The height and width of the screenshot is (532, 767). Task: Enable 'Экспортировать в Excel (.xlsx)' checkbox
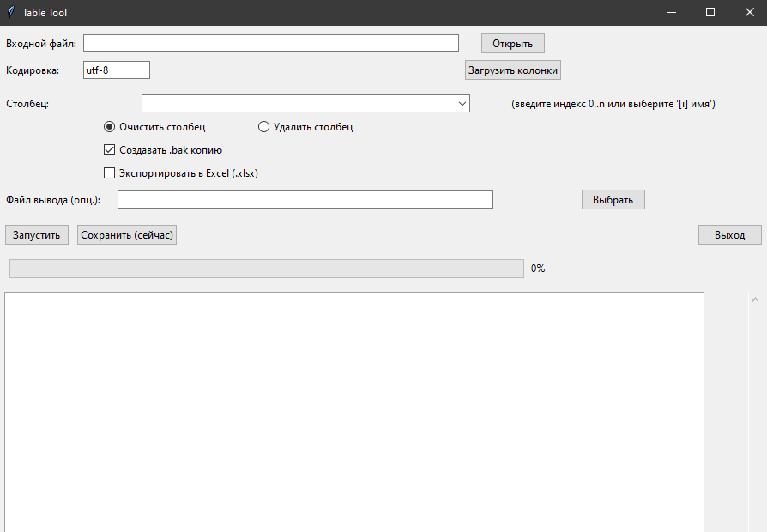point(109,172)
